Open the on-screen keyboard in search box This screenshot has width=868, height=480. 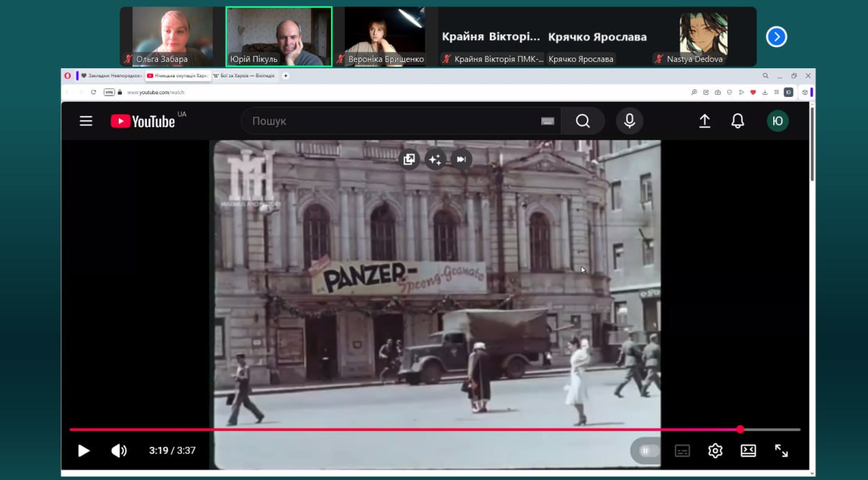[548, 121]
